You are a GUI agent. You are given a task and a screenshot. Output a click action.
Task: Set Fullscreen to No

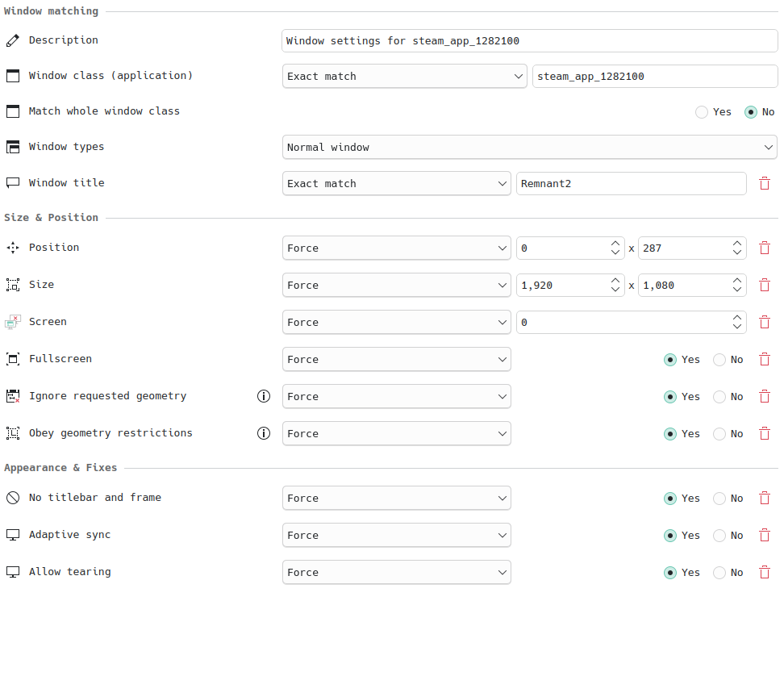[719, 360]
